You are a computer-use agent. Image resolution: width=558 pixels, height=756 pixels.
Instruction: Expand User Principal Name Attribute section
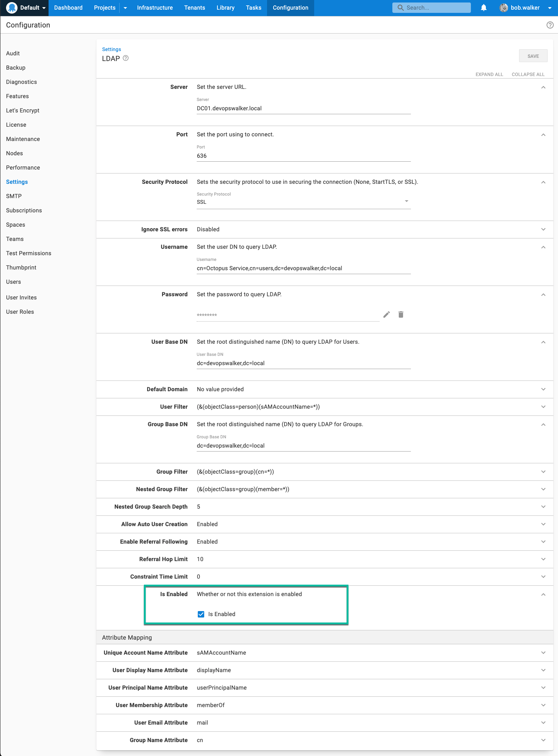[x=543, y=688]
